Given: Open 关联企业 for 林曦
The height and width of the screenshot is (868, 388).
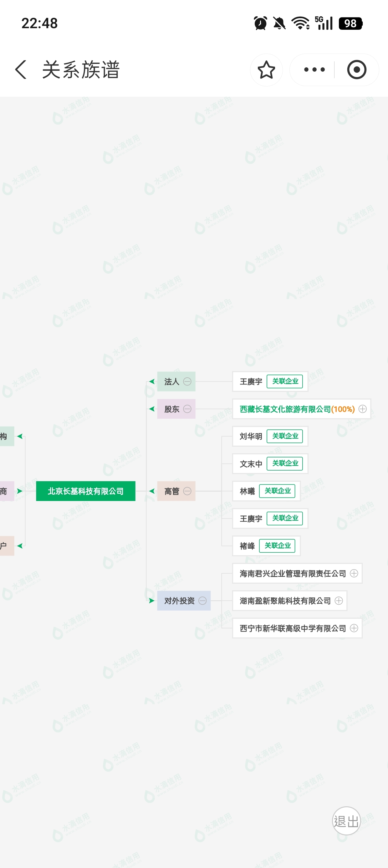Looking at the screenshot, I should click(277, 491).
